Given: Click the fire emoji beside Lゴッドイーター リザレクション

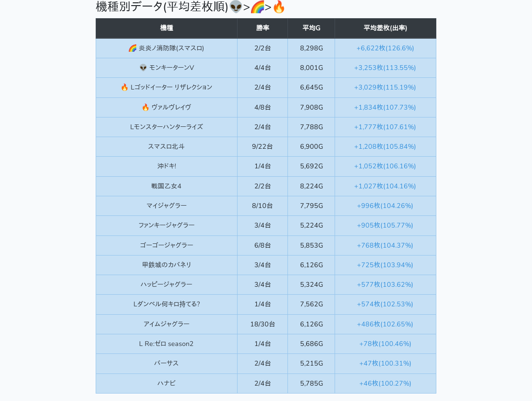Looking at the screenshot, I should pos(125,87).
